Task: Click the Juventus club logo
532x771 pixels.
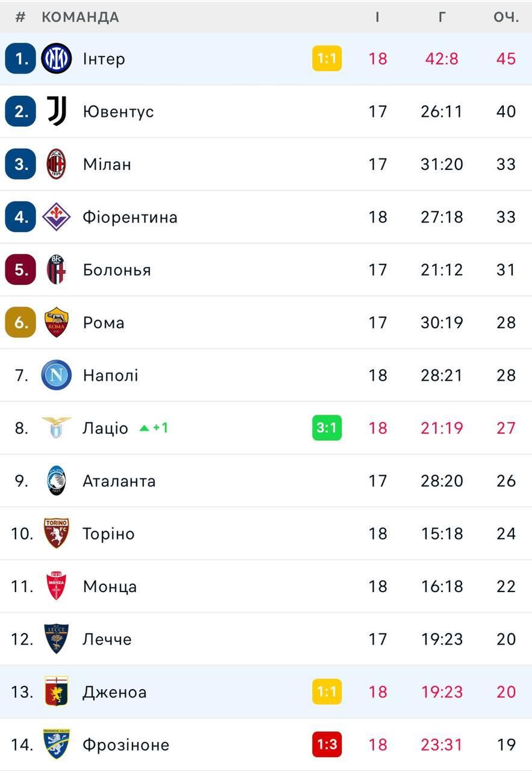Action: 57,112
